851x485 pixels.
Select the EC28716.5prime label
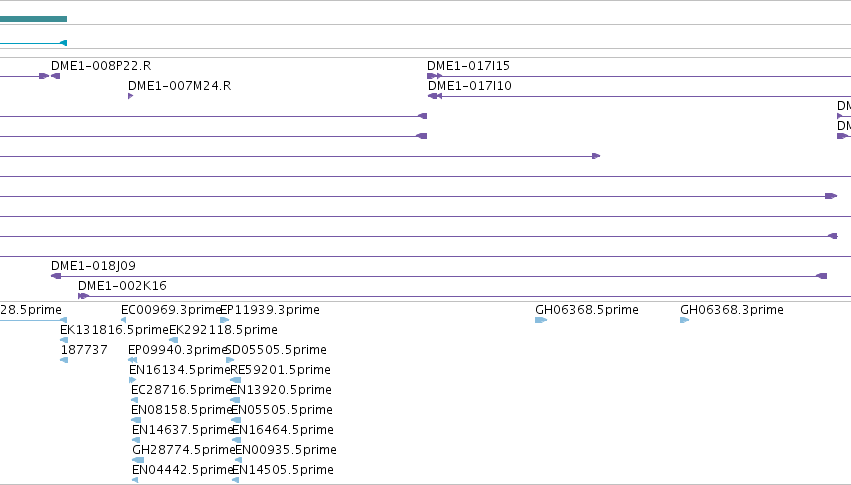181,390
